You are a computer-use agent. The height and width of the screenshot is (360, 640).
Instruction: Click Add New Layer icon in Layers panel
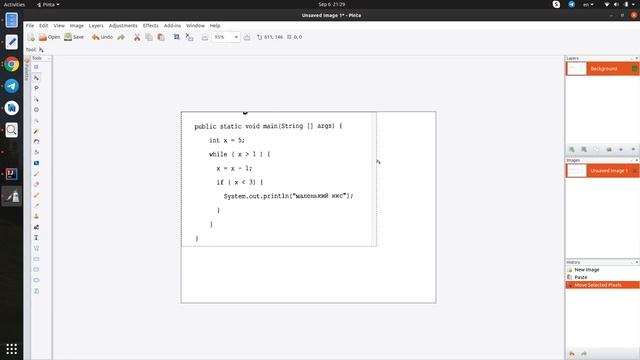click(572, 149)
